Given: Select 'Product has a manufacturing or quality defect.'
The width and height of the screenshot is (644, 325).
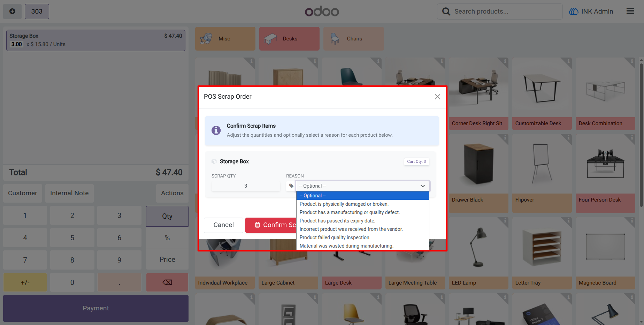Looking at the screenshot, I should [x=362, y=212].
